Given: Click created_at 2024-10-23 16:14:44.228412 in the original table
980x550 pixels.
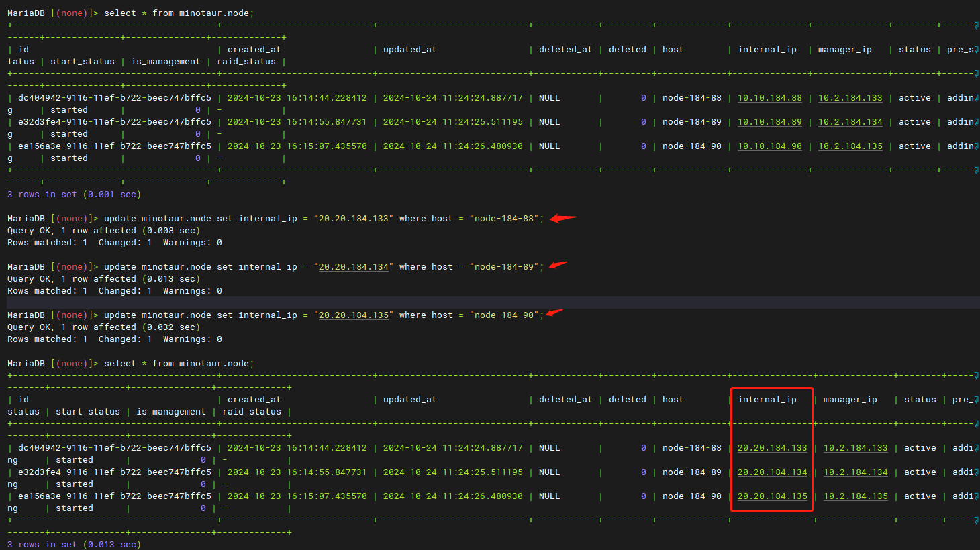Looking at the screenshot, I should (297, 98).
